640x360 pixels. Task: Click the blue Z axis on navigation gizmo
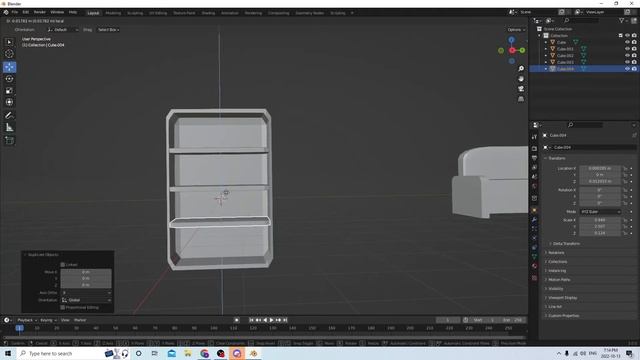[x=511, y=40]
